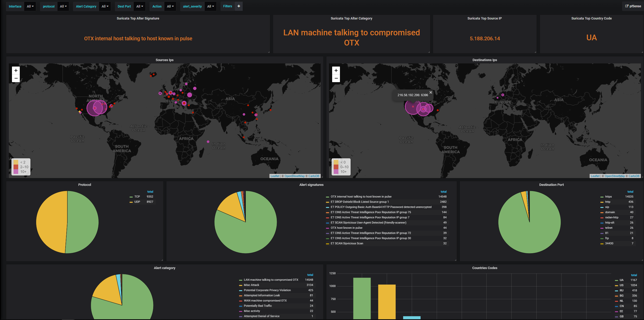Open Leaflet link on Sources Ips map

click(275, 176)
